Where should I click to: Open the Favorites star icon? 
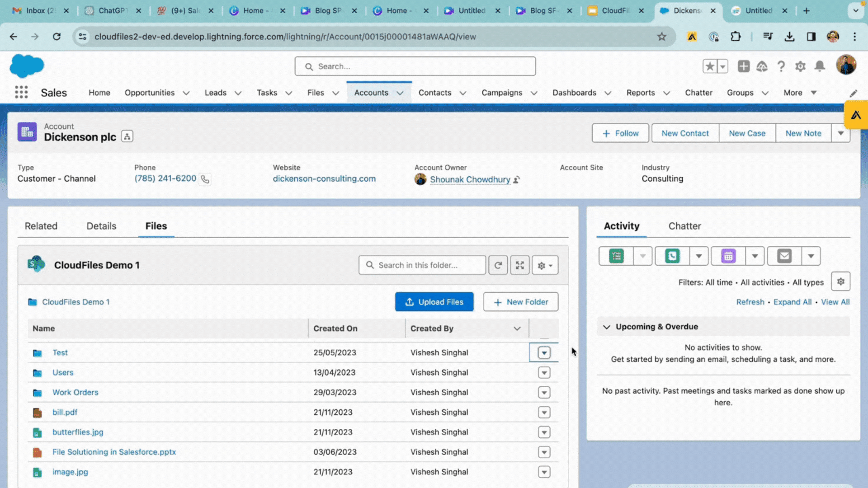(x=710, y=66)
